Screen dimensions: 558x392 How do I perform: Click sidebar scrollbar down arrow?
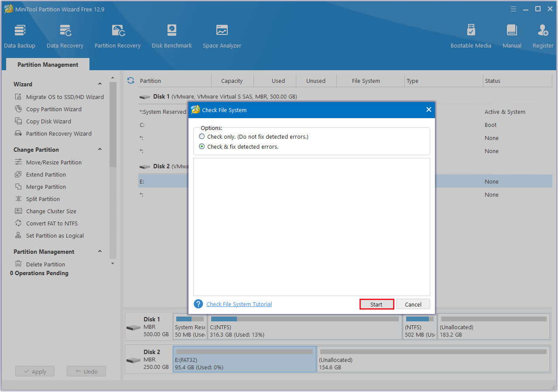113,263
